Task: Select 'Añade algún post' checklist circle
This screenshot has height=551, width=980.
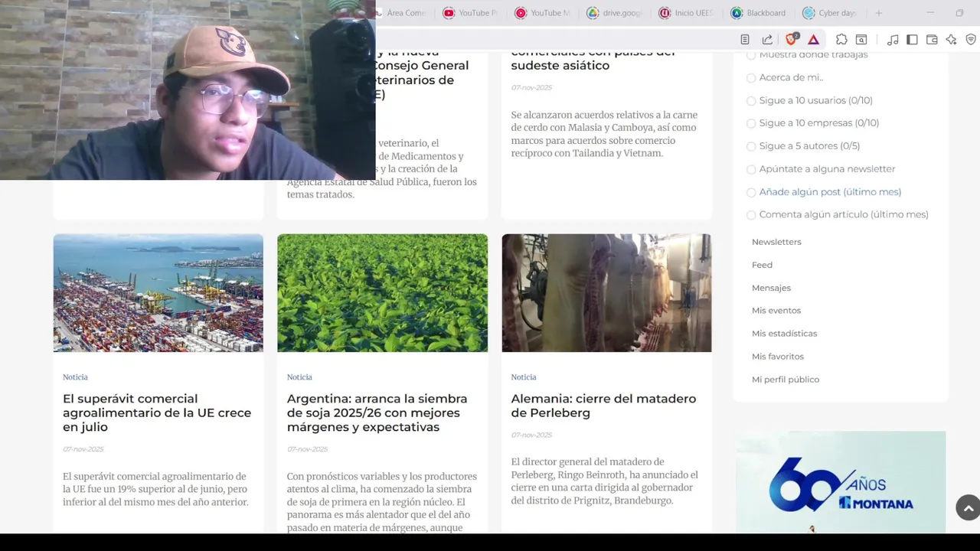Action: (x=751, y=193)
